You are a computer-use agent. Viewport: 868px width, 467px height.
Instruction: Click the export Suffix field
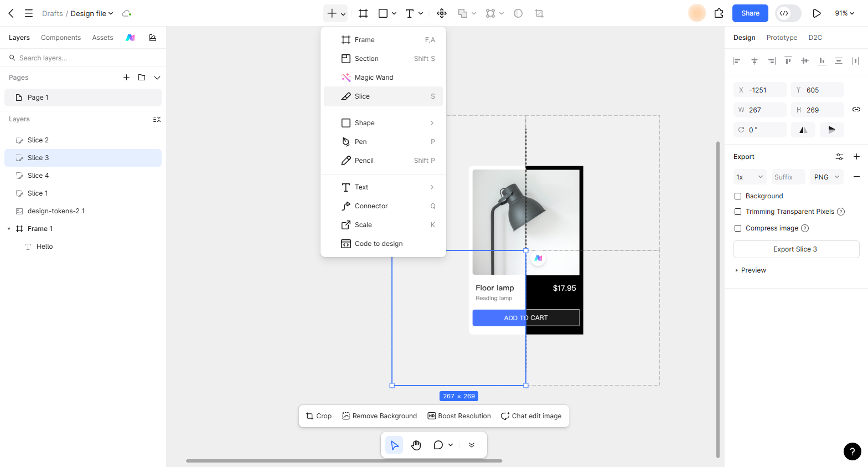(x=788, y=177)
